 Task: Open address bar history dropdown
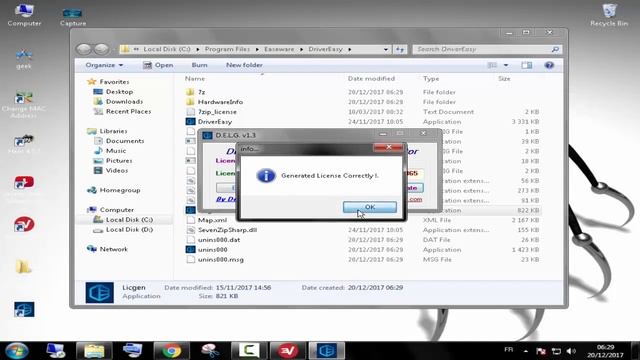pos(386,49)
